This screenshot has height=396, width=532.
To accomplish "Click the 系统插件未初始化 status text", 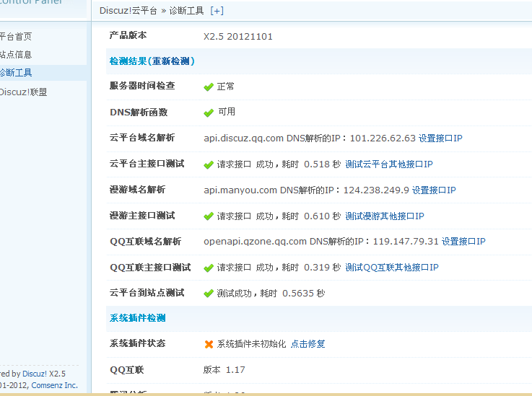I will pyautogui.click(x=251, y=344).
